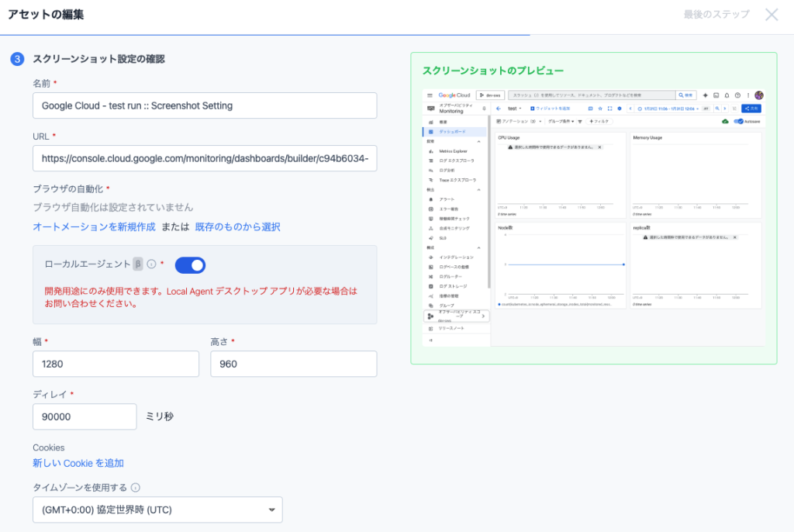This screenshot has height=532, width=794.
Task: Click the ディレイ milliseconds field
Action: (85, 416)
